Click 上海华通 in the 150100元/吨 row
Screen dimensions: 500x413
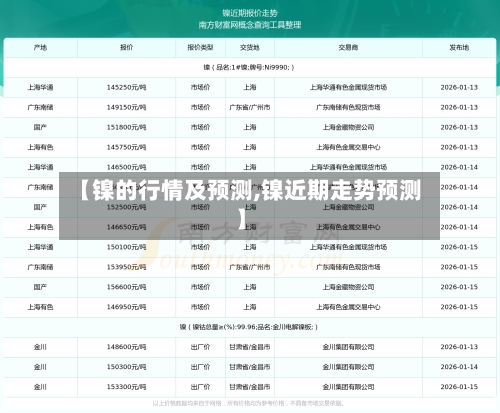click(40, 247)
